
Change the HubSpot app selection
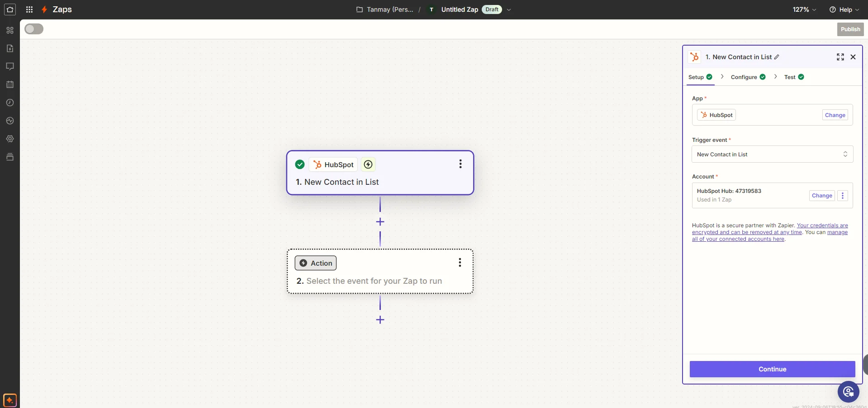(835, 115)
